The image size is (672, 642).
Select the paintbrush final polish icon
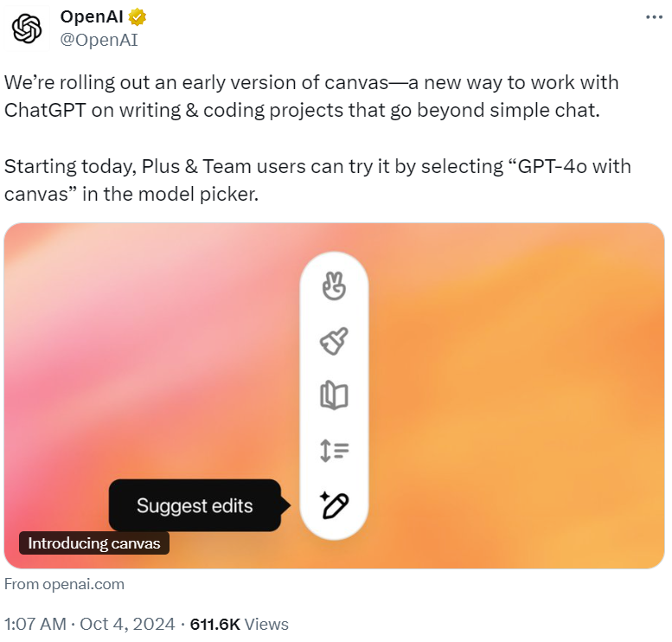334,342
